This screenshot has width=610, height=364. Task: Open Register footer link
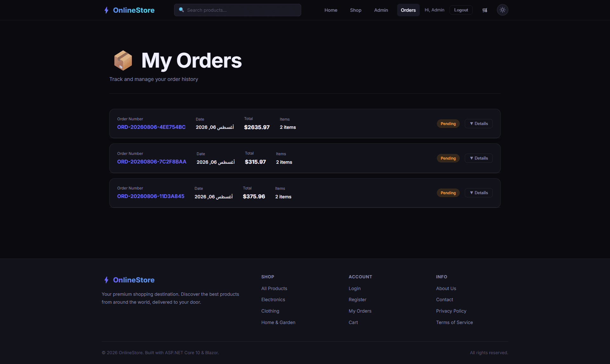click(357, 300)
